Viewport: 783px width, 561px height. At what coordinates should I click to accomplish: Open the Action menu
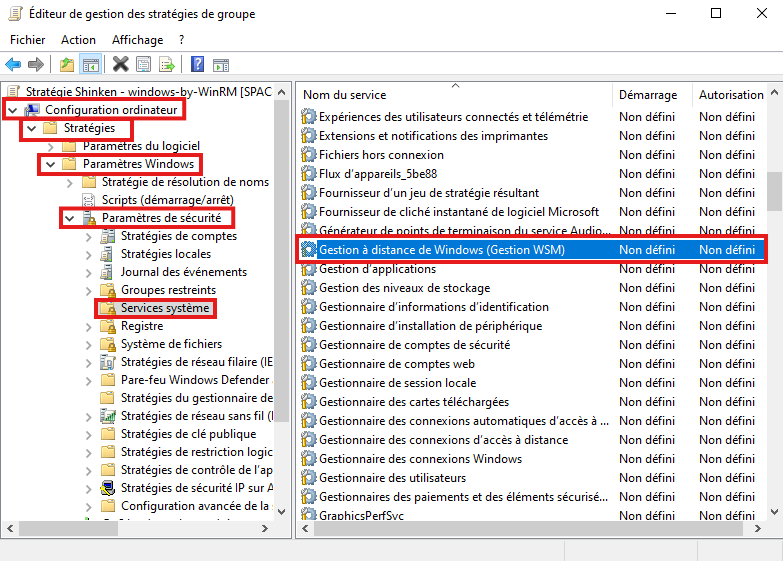(x=78, y=40)
